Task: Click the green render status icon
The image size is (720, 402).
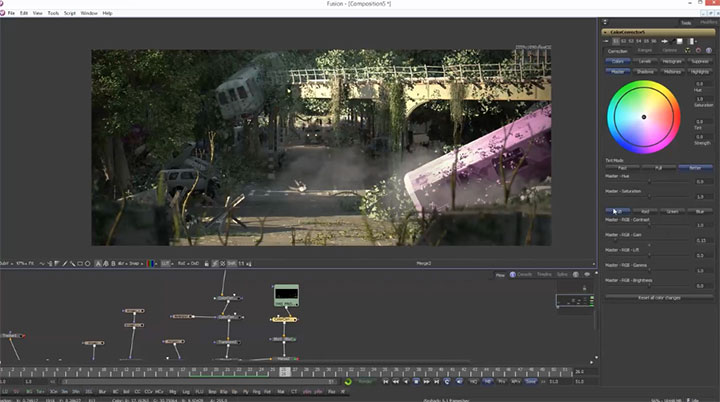Action: (348, 382)
